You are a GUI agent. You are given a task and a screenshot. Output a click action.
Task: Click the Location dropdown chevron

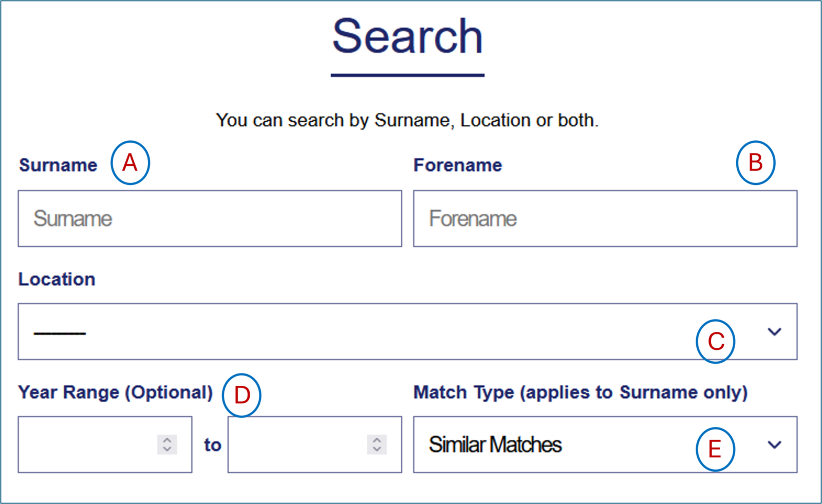774,331
